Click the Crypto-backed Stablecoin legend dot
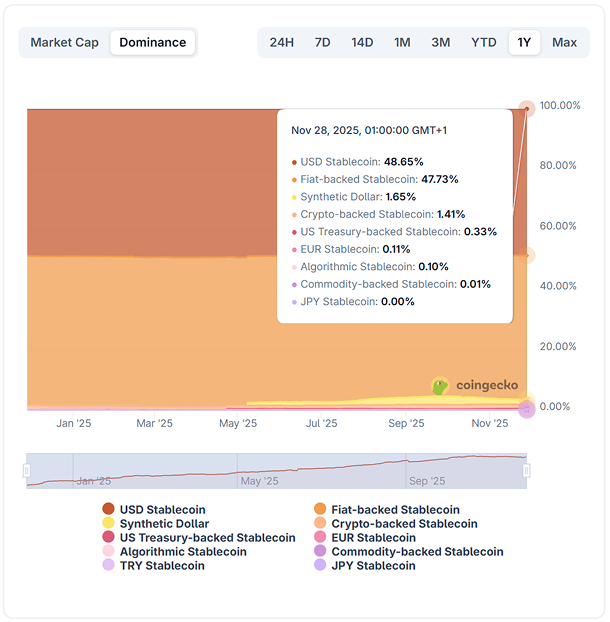This screenshot has width=610, height=622. [x=321, y=524]
